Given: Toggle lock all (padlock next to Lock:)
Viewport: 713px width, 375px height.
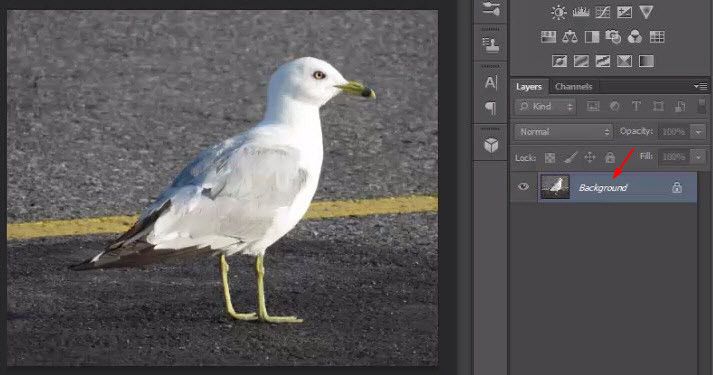Looking at the screenshot, I should pyautogui.click(x=610, y=158).
